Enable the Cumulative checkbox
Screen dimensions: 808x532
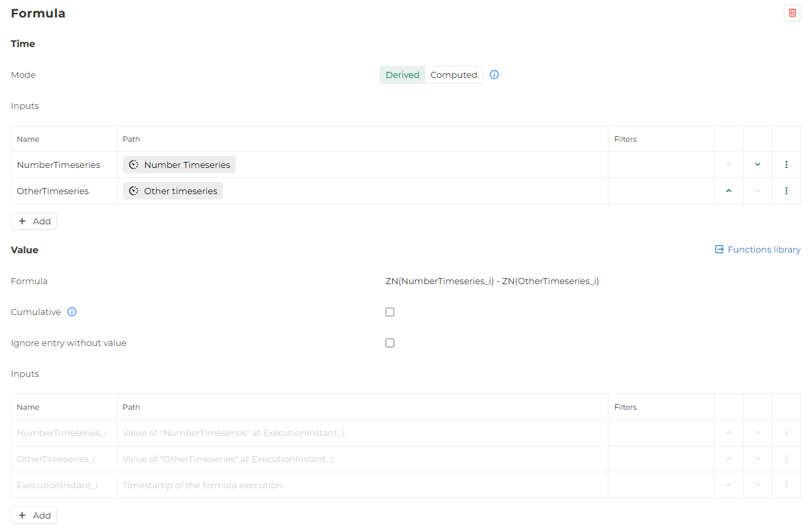click(390, 312)
